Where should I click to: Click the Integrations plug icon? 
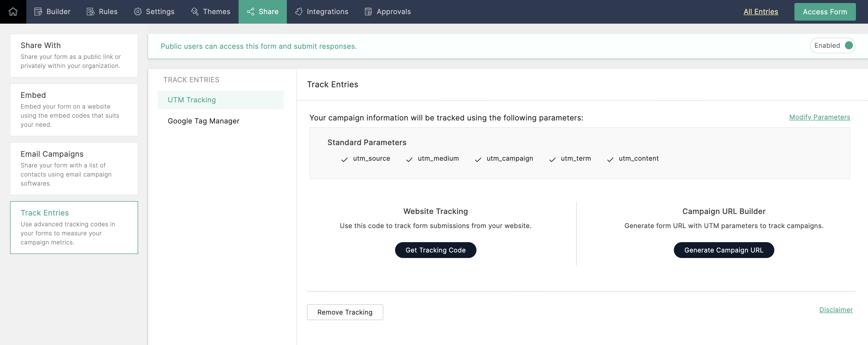[x=299, y=12]
